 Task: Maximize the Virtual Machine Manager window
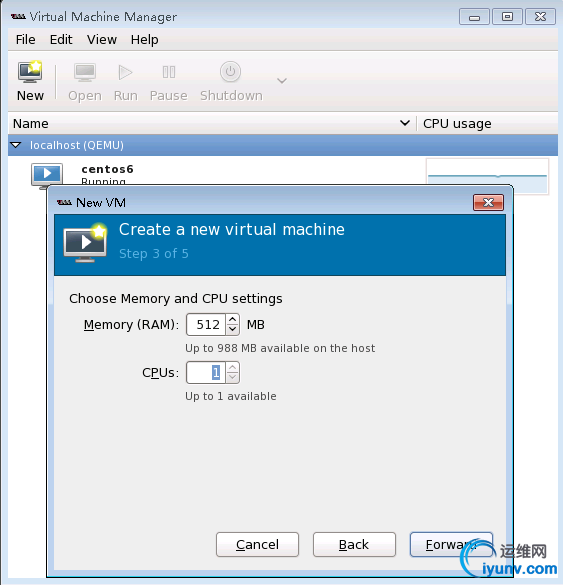coord(507,17)
